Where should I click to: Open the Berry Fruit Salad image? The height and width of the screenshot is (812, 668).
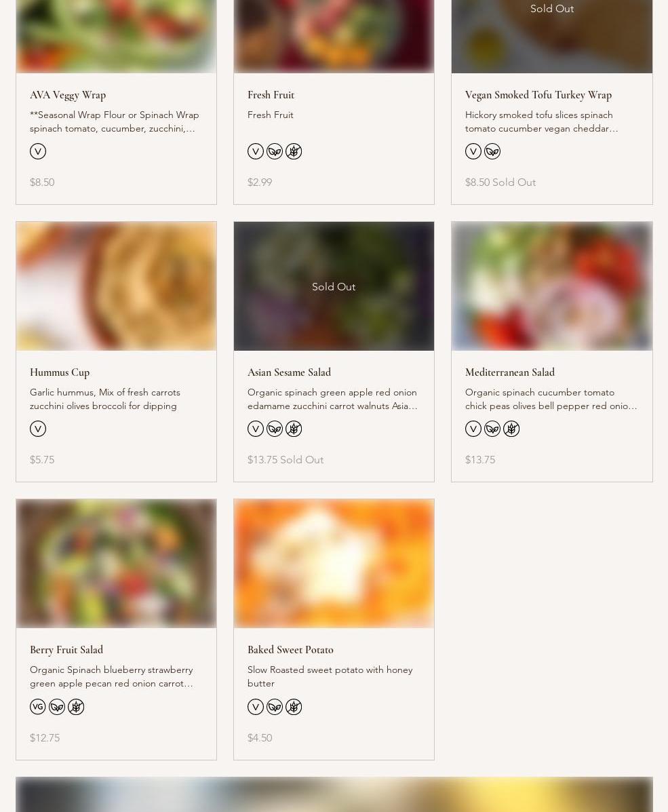click(117, 564)
